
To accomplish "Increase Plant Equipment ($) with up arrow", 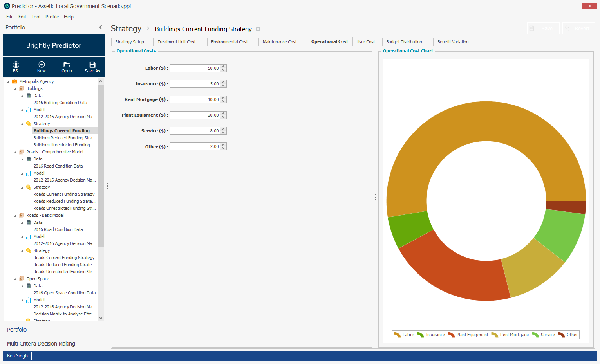I will pos(224,114).
